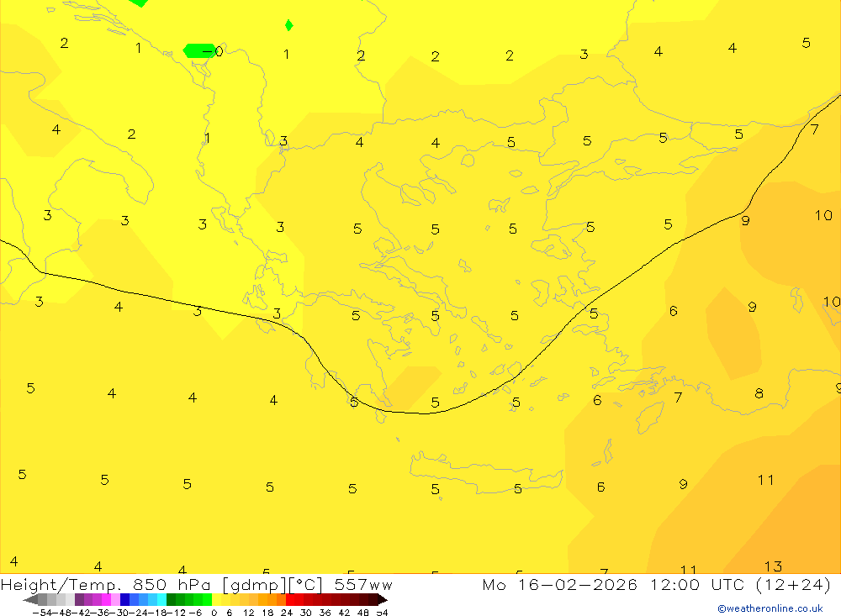Click the '557ww' model label in title

point(363,584)
